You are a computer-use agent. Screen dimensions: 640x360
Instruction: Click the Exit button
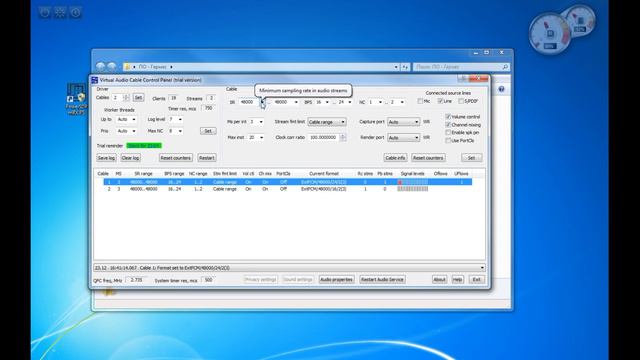(x=476, y=280)
